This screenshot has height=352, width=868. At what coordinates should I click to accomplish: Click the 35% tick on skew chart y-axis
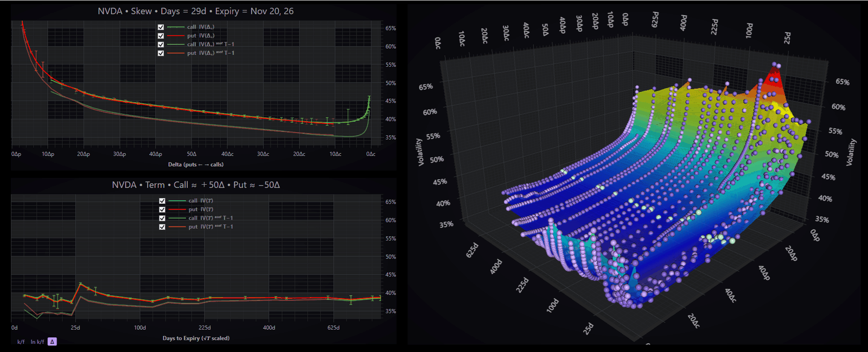coord(391,138)
